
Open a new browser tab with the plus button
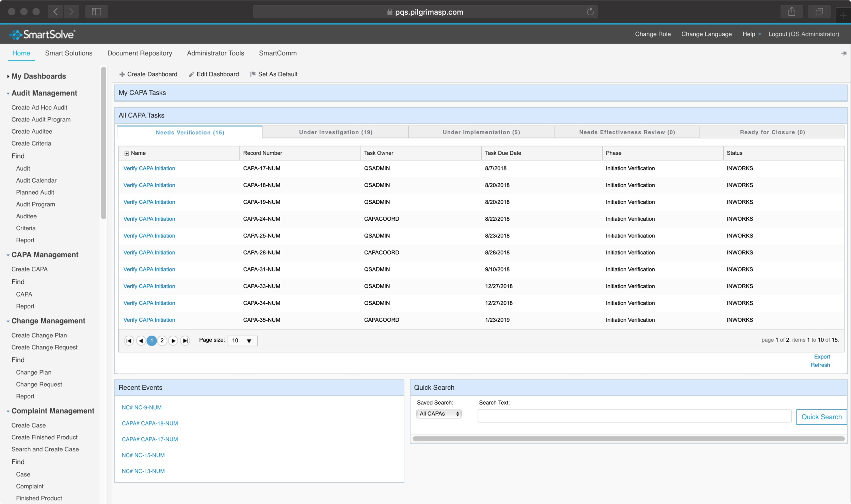[843, 15]
